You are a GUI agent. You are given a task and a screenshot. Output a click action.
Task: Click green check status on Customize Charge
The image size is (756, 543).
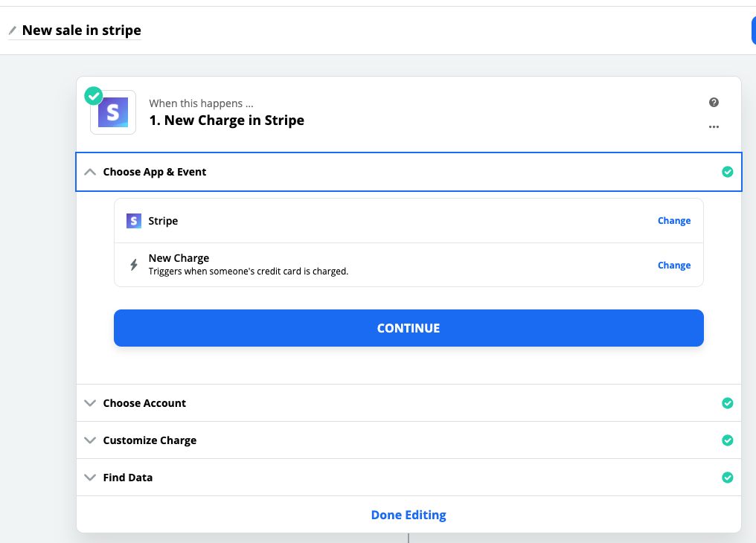[728, 440]
